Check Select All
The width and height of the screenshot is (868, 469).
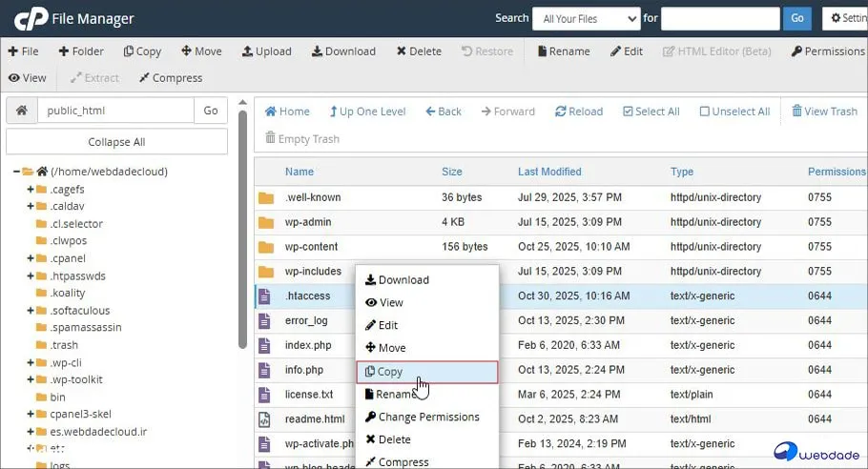651,112
